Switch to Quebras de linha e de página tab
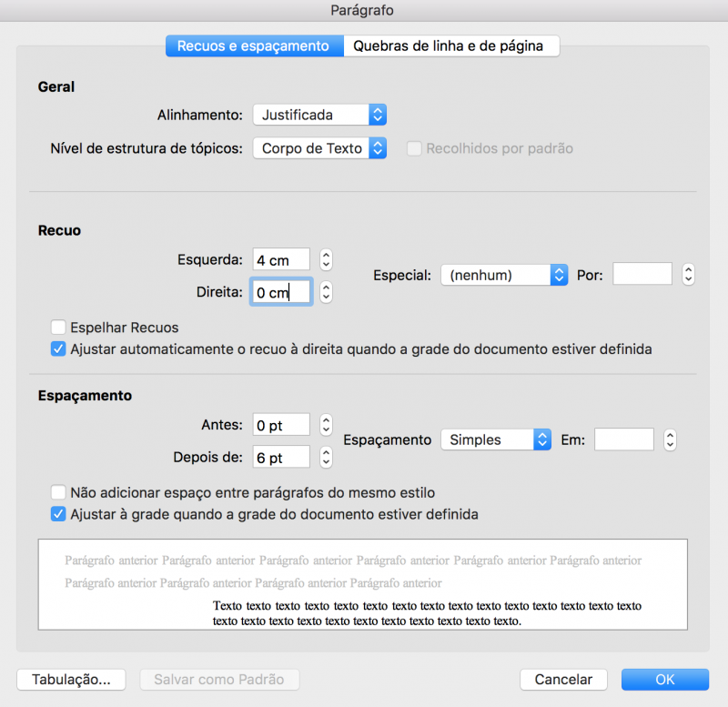Image resolution: width=728 pixels, height=707 pixels. click(451, 45)
